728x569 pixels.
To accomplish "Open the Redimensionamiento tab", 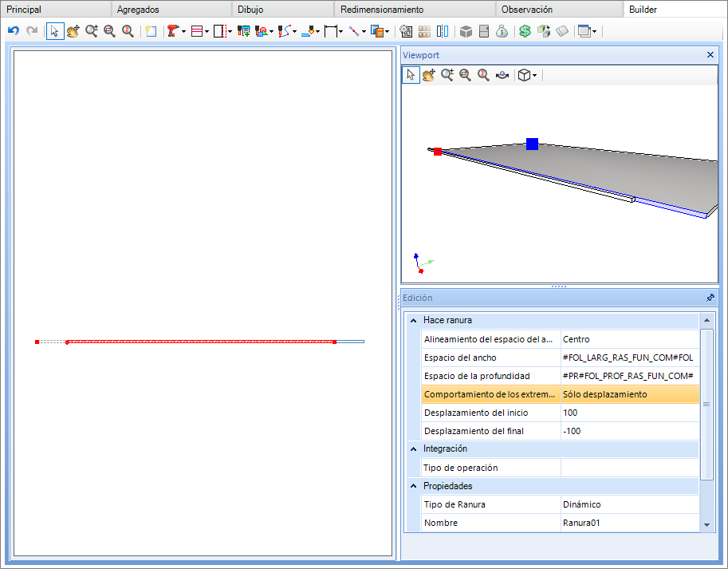I will point(382,10).
